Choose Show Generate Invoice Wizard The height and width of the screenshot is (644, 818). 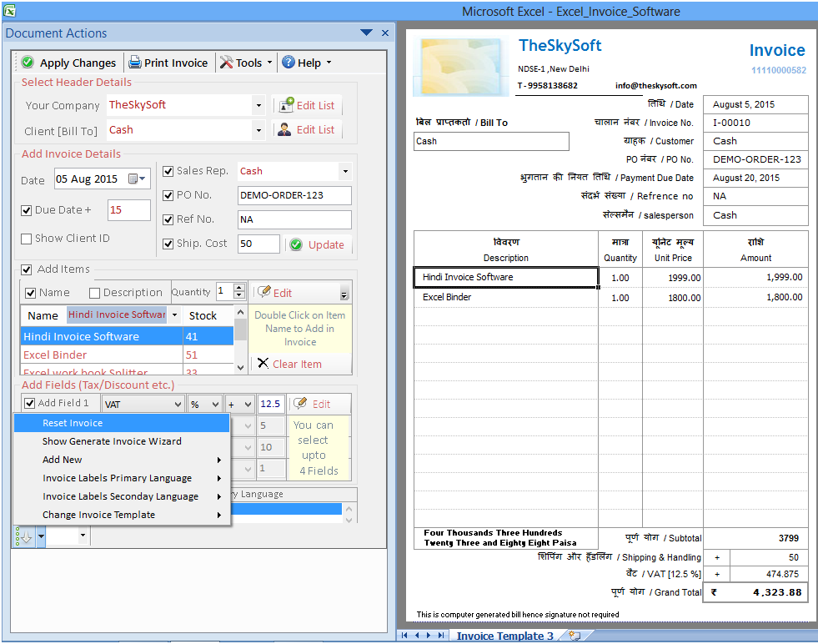click(x=122, y=441)
